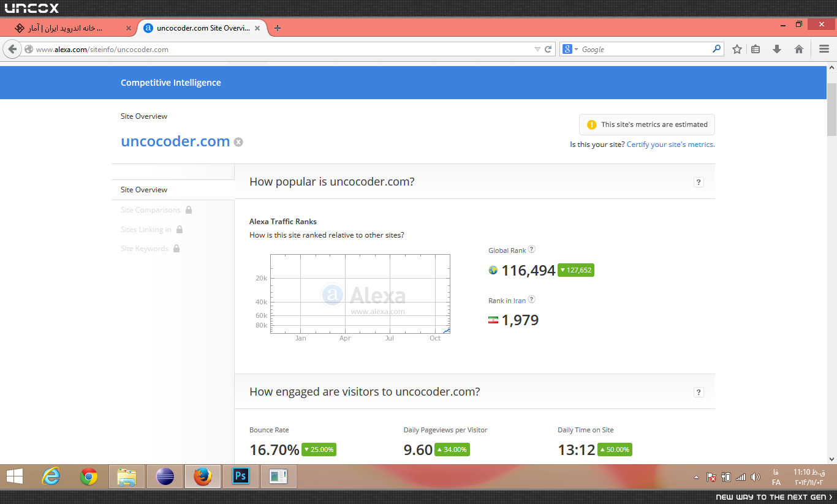This screenshot has height=504, width=837.
Task: Click the Iran country link
Action: coord(520,301)
